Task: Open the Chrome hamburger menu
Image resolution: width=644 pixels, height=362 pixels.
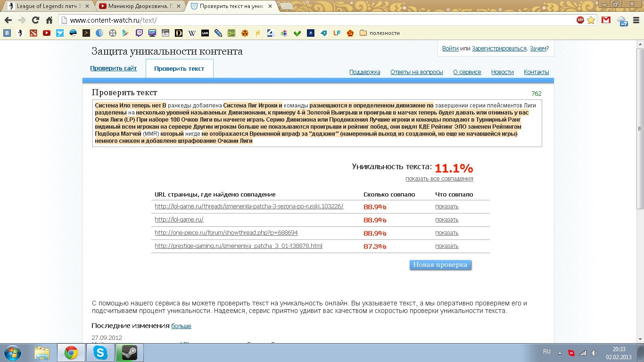Action: coord(636,20)
